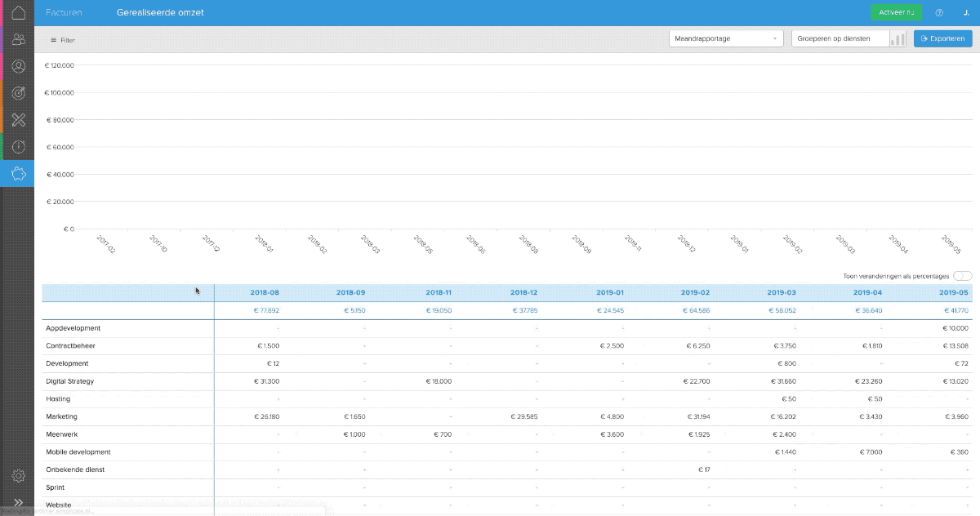980x516 pixels.
Task: Select the Onbekende dienst row label
Action: point(75,469)
